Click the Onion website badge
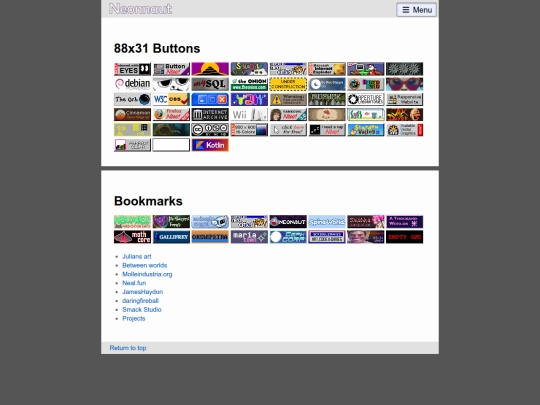 click(x=249, y=84)
